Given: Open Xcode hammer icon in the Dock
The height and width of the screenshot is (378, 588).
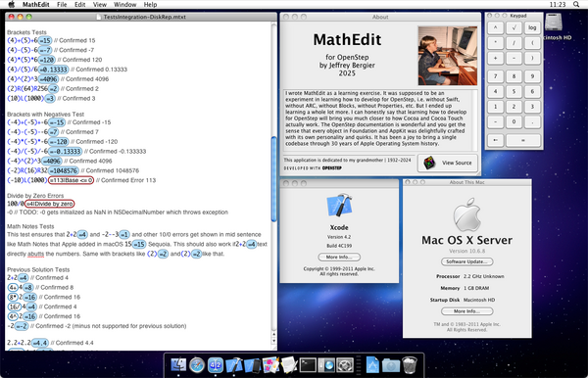Looking at the screenshot, I should pos(233,365).
